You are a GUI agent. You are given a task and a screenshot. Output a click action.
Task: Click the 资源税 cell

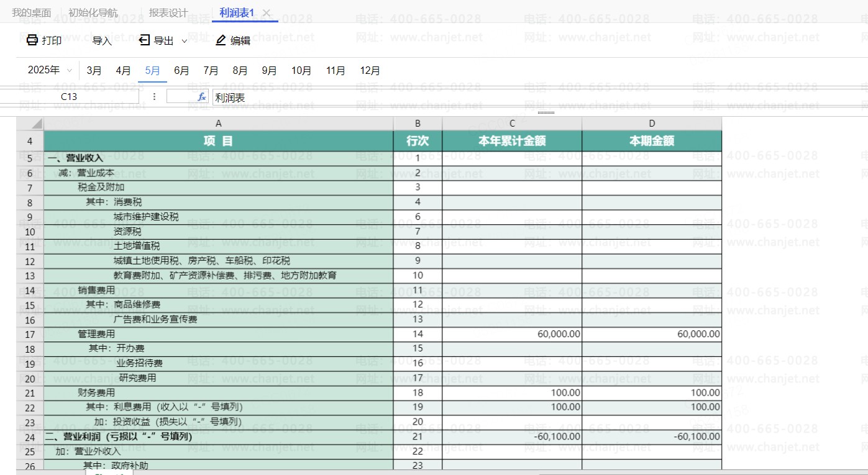[x=219, y=232]
